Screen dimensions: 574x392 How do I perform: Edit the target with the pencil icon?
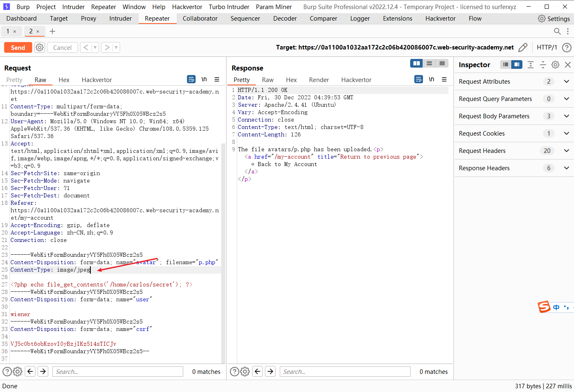[523, 47]
